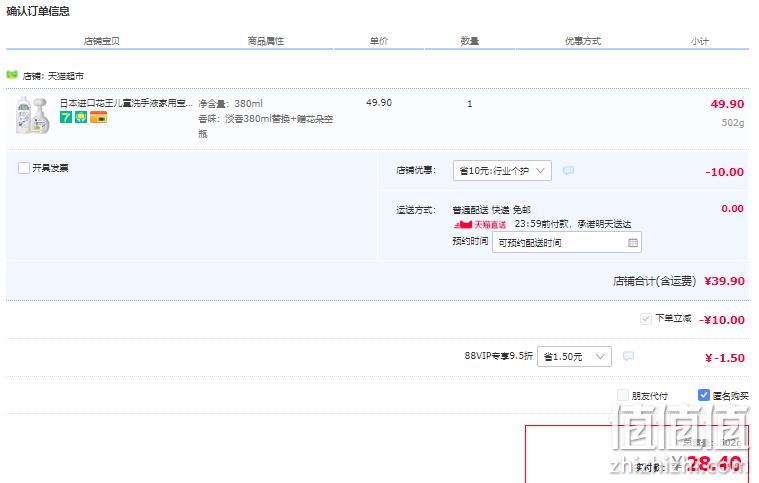Click the yellow-green guarantee badge icon
The height and width of the screenshot is (483, 759).
81,117
